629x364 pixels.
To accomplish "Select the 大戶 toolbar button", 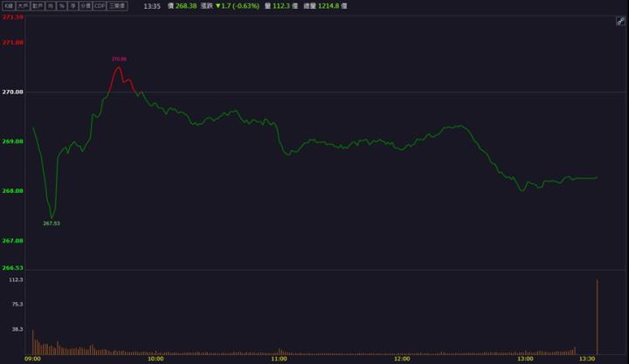I will (x=23, y=5).
